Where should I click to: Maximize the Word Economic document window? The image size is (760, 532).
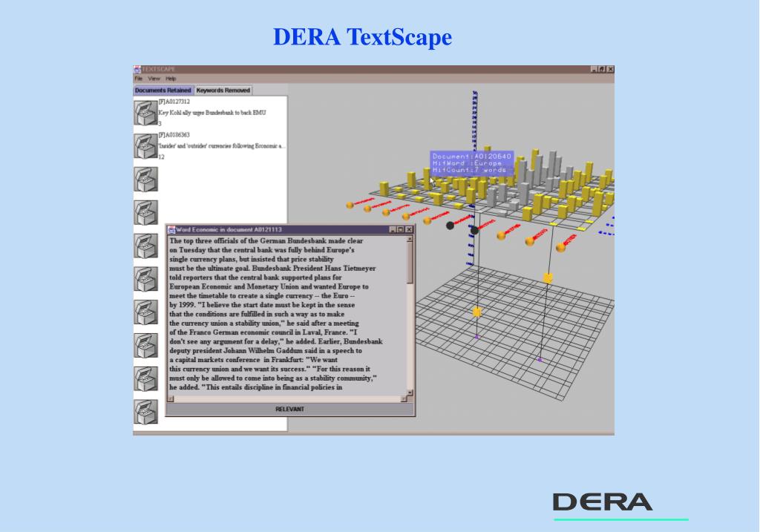401,230
